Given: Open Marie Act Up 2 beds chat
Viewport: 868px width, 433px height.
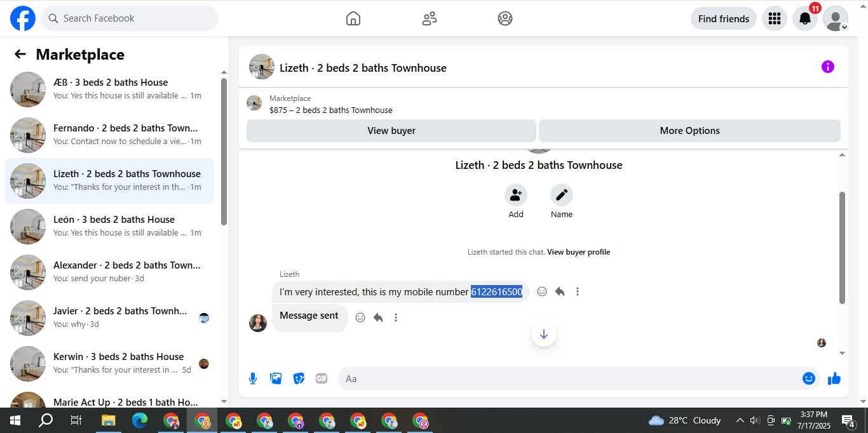Looking at the screenshot, I should click(x=109, y=398).
